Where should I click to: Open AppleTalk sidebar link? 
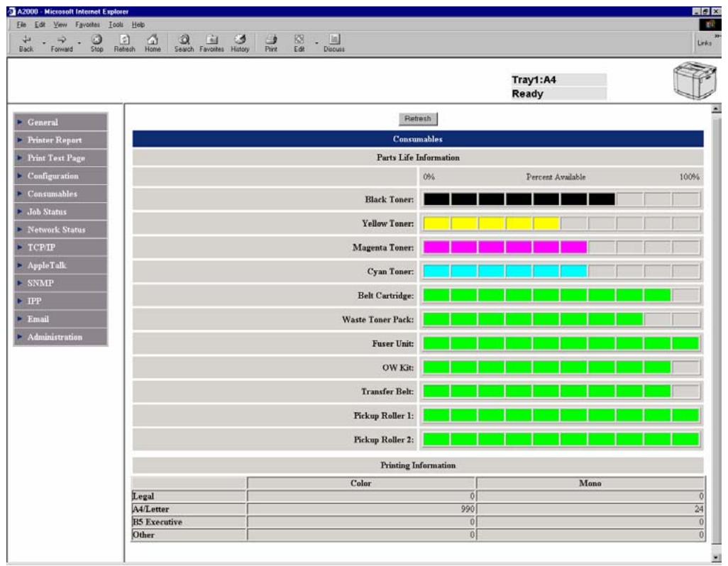tap(61, 265)
